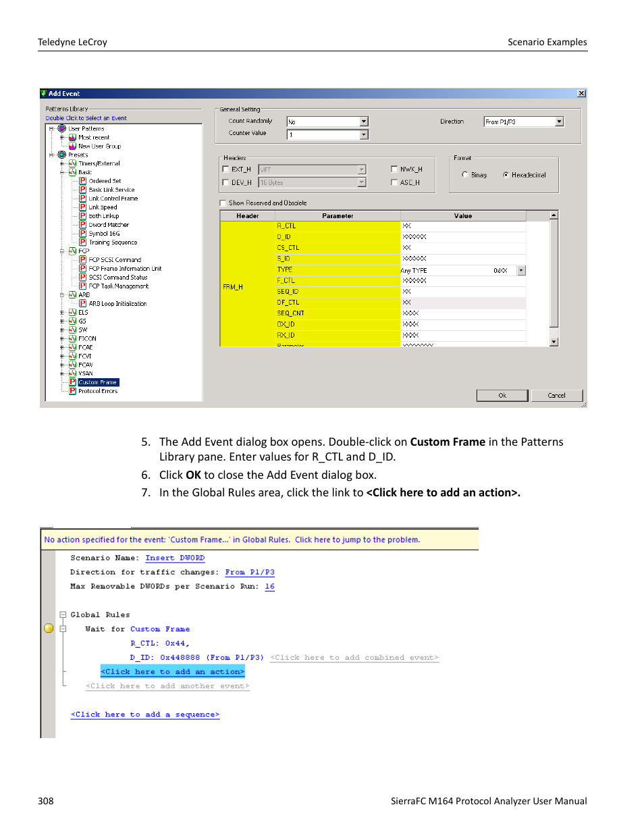This screenshot has width=644, height=834.
Task: Enable the ASC_H header checkbox
Action: click(394, 182)
